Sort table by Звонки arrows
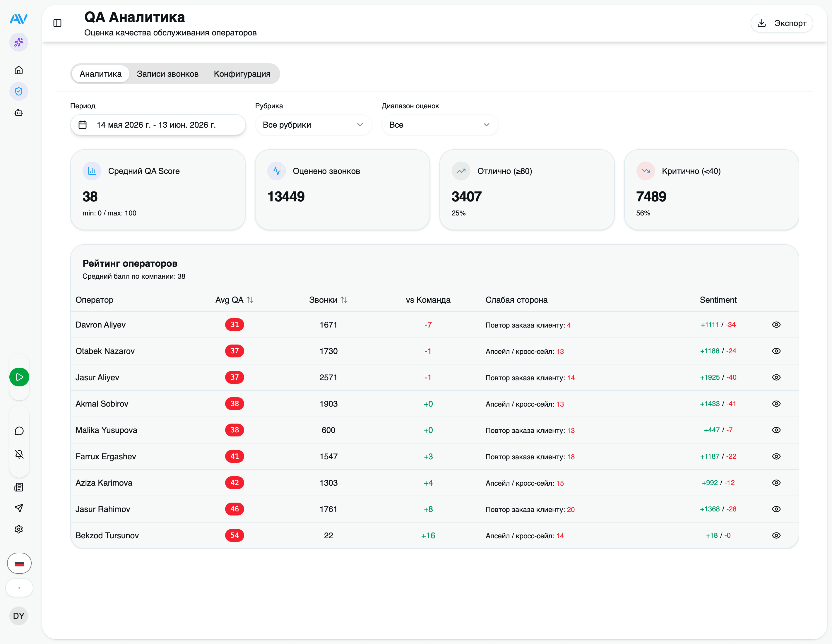The height and width of the screenshot is (644, 832). click(x=344, y=300)
